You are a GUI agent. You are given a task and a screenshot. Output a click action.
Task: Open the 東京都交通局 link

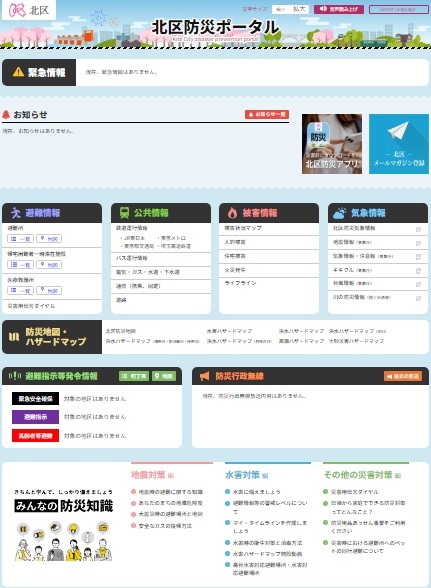pyautogui.click(x=139, y=246)
